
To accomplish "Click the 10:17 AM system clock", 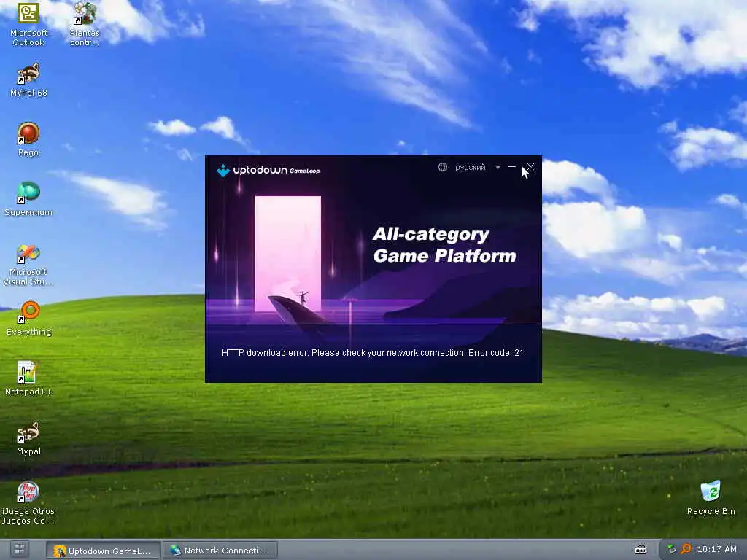I will tap(716, 550).
